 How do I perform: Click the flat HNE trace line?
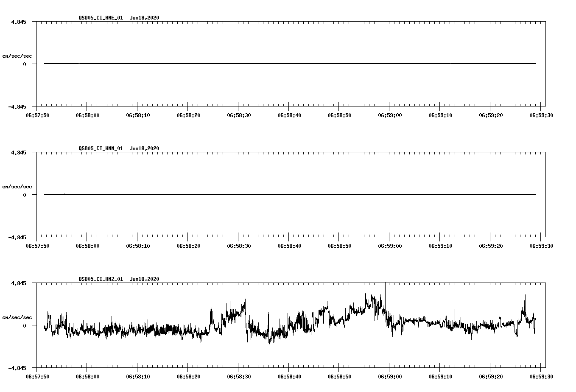tap(290, 64)
